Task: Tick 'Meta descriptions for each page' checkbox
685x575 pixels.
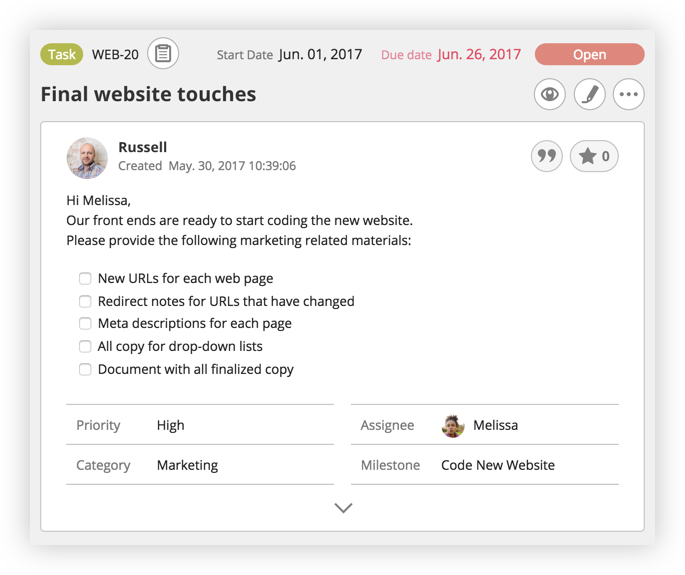Action: click(x=86, y=324)
